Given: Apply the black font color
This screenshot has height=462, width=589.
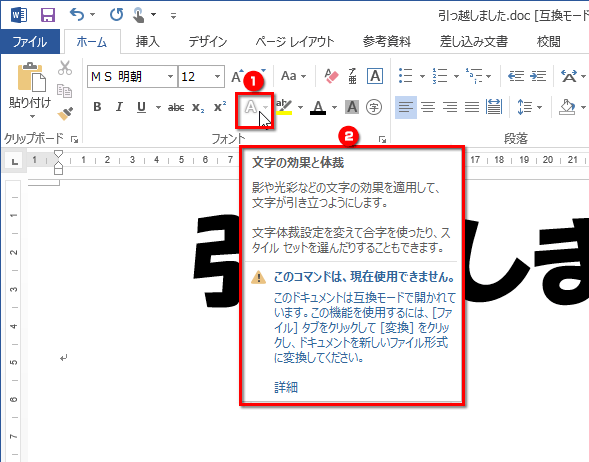Looking at the screenshot, I should (318, 107).
